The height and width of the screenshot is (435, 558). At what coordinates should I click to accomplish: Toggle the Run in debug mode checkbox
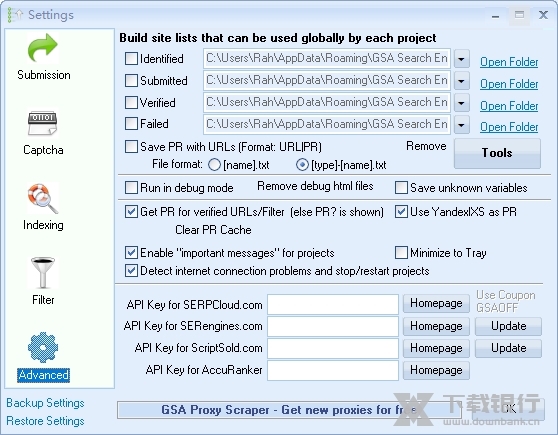point(131,188)
